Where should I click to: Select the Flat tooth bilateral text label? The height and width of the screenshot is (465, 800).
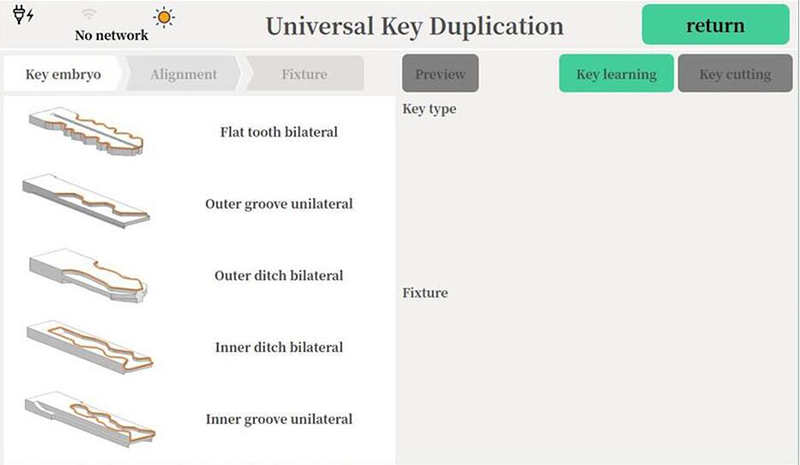click(x=279, y=132)
